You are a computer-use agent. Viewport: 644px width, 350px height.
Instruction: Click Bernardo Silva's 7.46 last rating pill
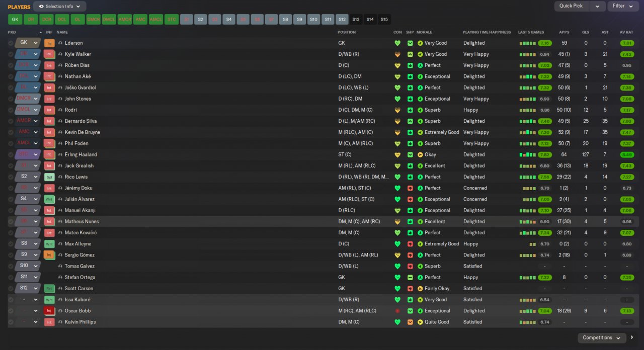544,121
